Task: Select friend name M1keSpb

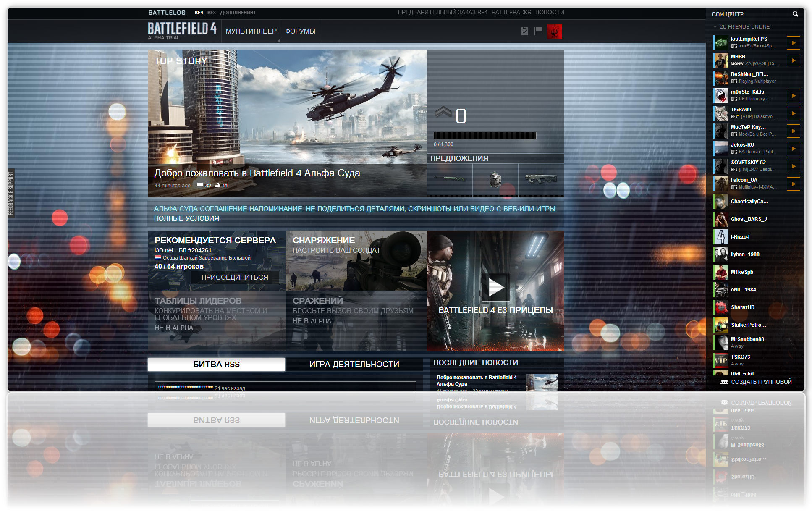Action: 742,272
